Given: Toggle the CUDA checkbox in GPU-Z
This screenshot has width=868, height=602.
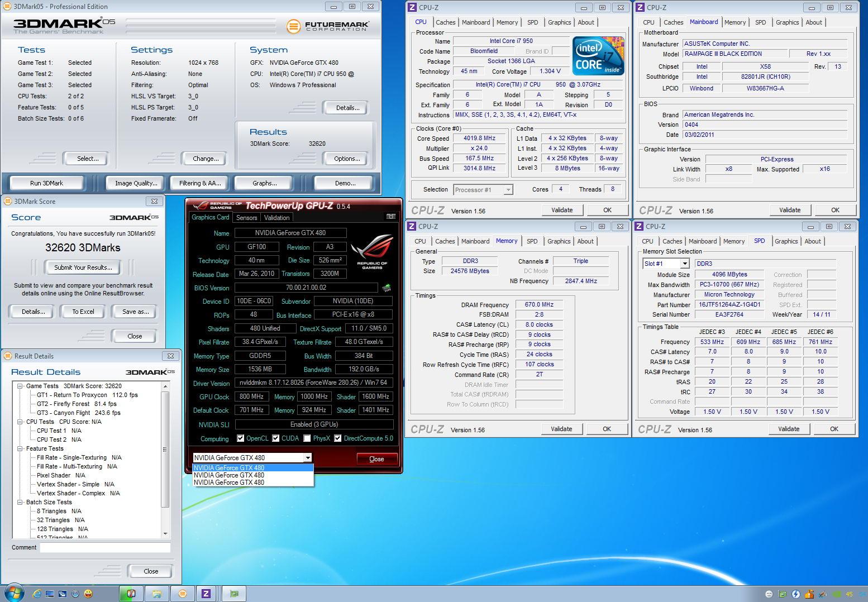Looking at the screenshot, I should (275, 438).
